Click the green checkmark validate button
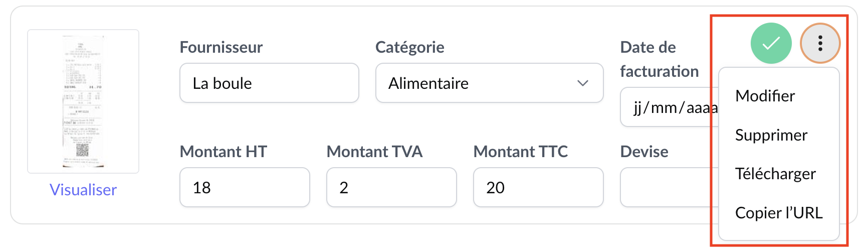 click(x=771, y=43)
